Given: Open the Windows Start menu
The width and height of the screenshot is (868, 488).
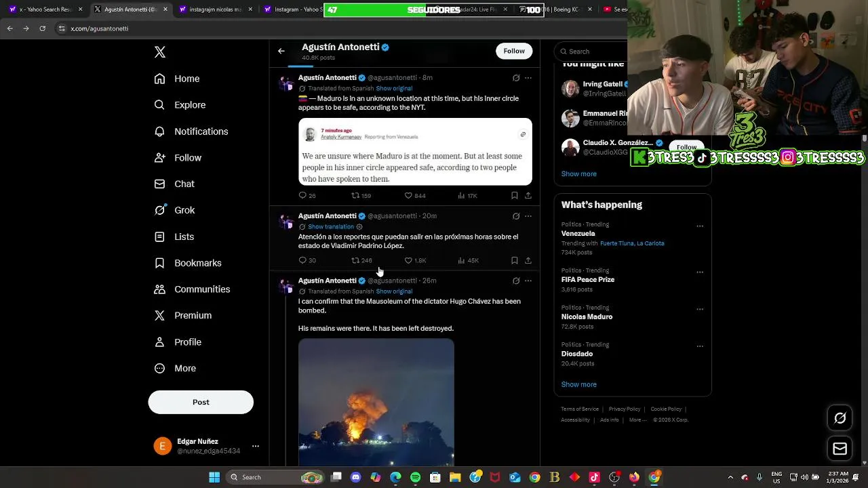Looking at the screenshot, I should click(214, 477).
